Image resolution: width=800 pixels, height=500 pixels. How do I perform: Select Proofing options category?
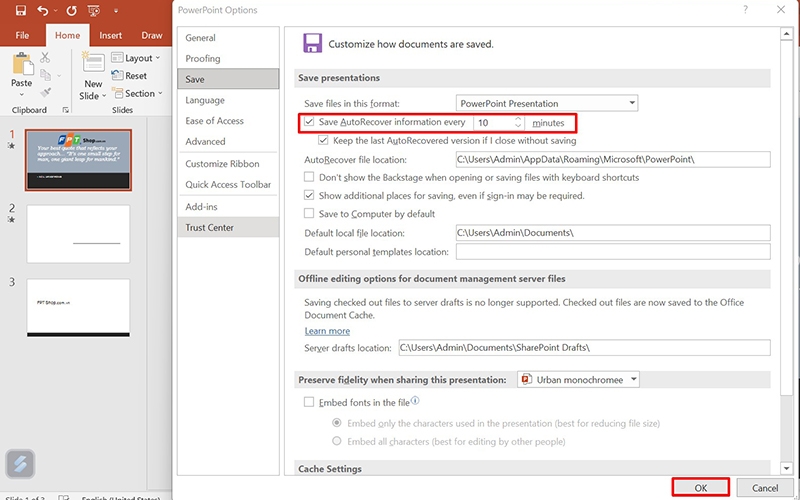[228, 59]
